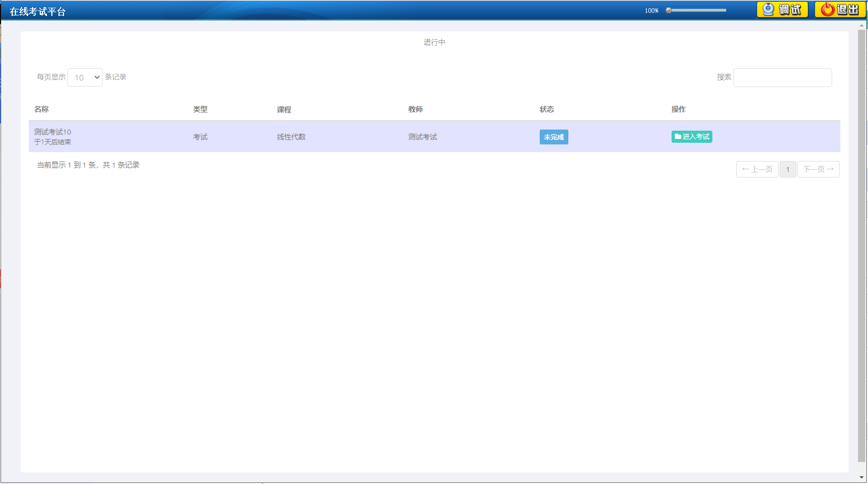Viewport: 868px width, 484px height.
Task: Select page number 1 in pagination
Action: [x=788, y=169]
